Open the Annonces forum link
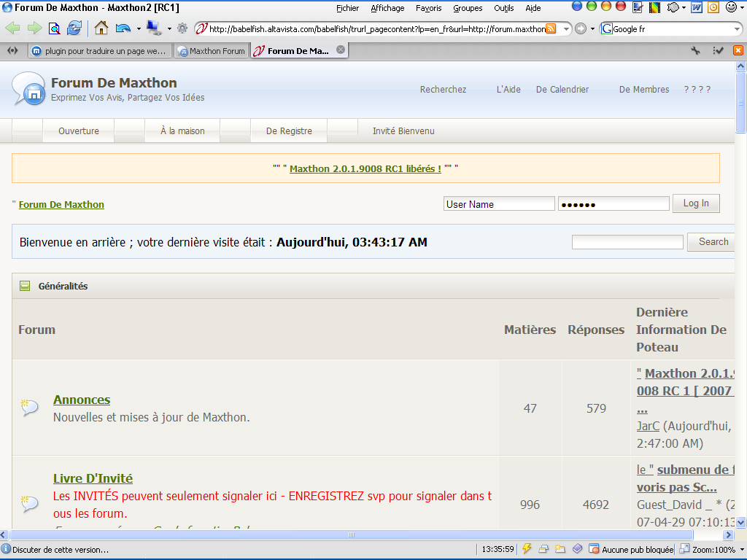Viewport: 747px width, 560px height. coord(82,400)
